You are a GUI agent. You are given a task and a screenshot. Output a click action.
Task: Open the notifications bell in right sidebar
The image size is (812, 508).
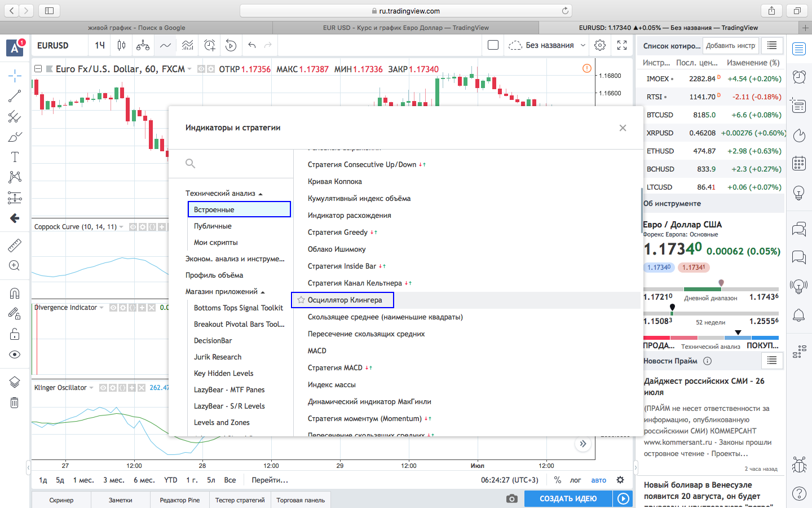point(799,315)
